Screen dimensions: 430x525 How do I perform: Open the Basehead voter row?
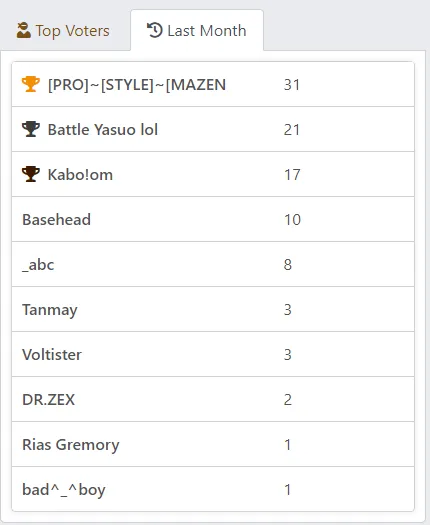click(213, 219)
